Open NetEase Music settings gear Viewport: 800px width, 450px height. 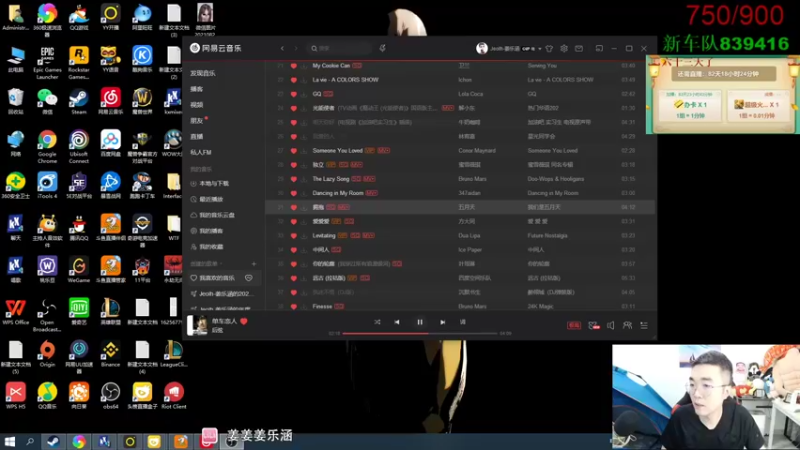pos(564,48)
